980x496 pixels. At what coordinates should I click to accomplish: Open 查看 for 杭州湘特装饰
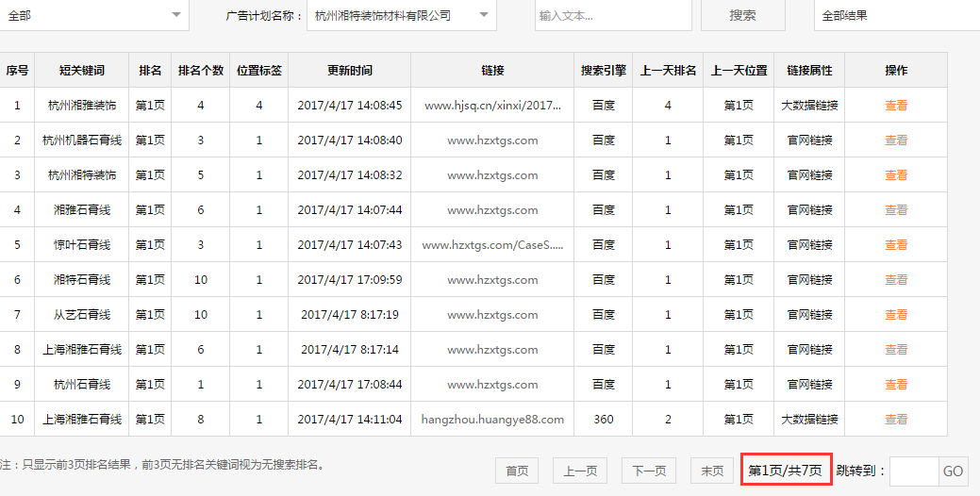tap(896, 175)
